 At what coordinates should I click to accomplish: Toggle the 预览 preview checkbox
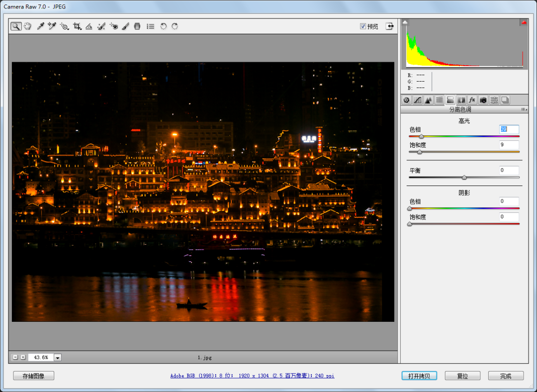pyautogui.click(x=363, y=26)
